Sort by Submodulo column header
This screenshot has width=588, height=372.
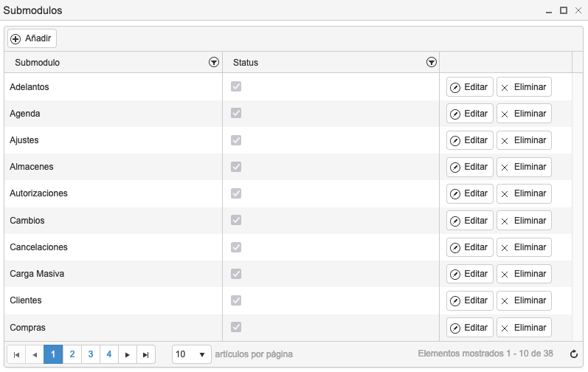[x=37, y=63]
